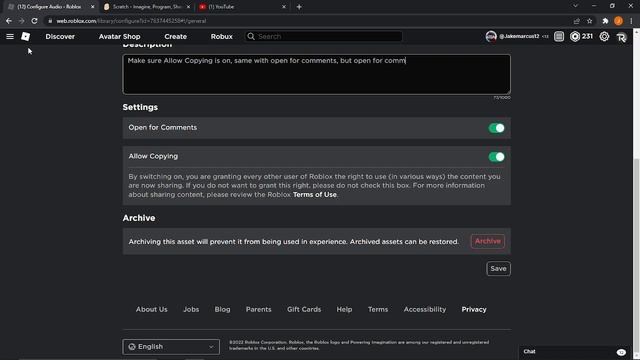
Task: Go to the Create page
Action: click(176, 36)
